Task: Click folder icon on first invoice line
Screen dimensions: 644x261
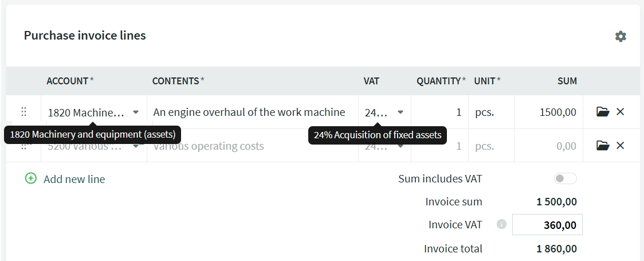Action: click(602, 112)
